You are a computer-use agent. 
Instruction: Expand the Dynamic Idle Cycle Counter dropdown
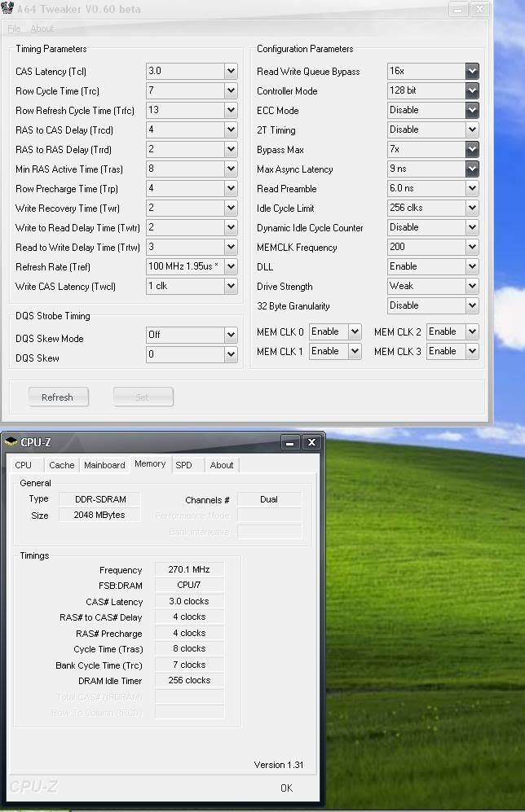tap(472, 227)
